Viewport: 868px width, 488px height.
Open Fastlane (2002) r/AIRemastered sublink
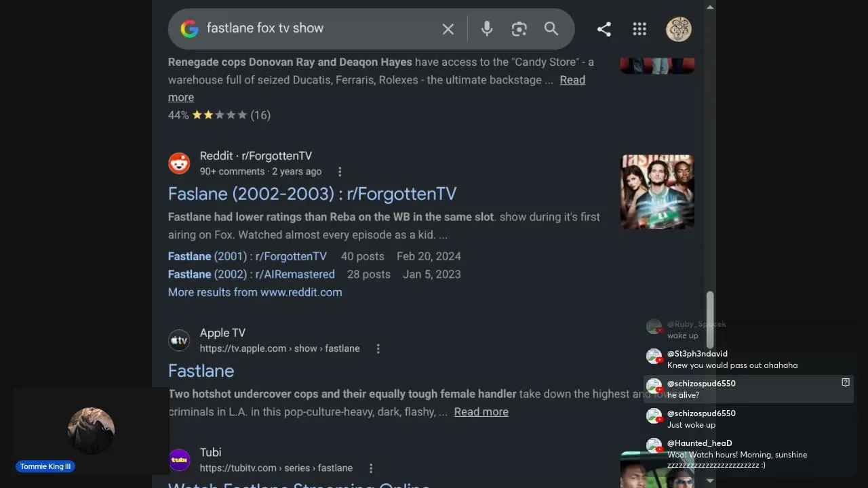pos(252,274)
